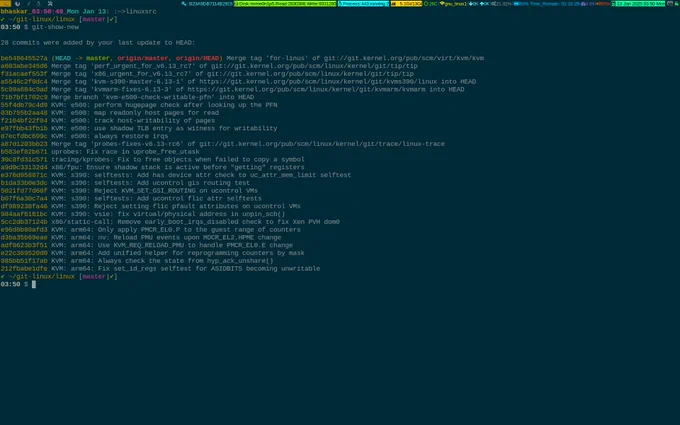Click commit a603abe345d6 perf_urgent merge line
The width and height of the screenshot is (680, 425).
[x=209, y=66]
